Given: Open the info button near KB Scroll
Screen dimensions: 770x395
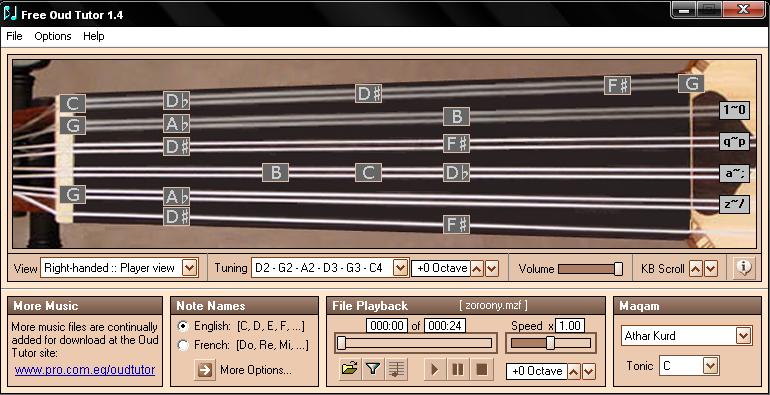Looking at the screenshot, I should click(744, 268).
